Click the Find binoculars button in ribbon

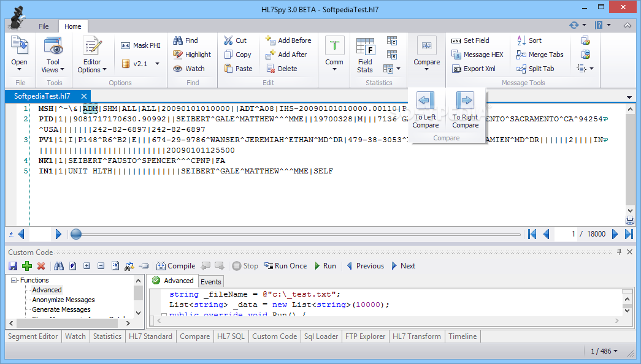pos(186,40)
